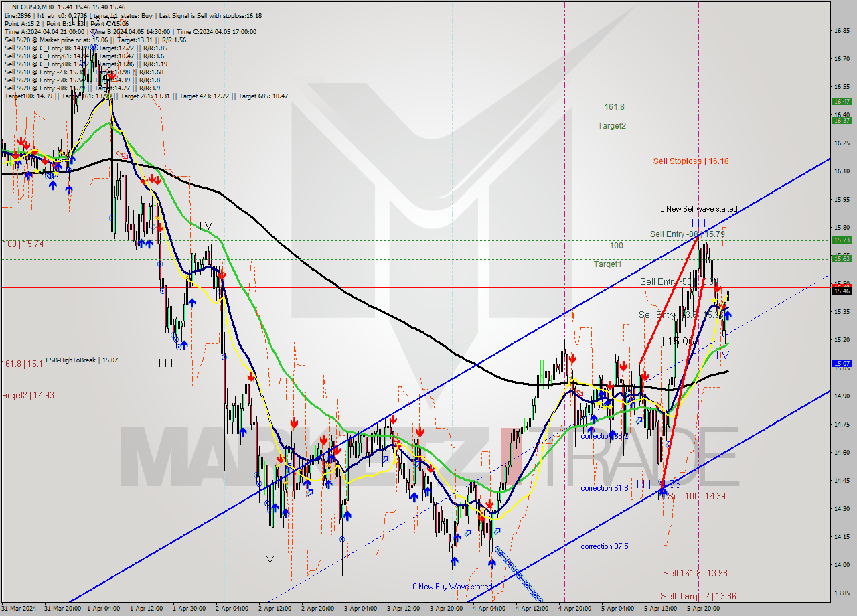The width and height of the screenshot is (857, 616).
Task: Click the green 15.63 price tag
Action: point(842,258)
